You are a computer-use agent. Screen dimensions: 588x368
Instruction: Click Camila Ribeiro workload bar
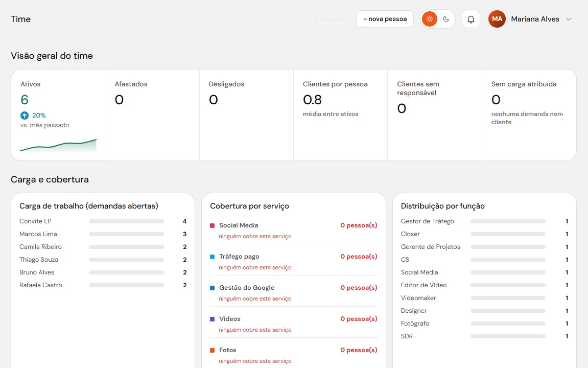pos(126,247)
